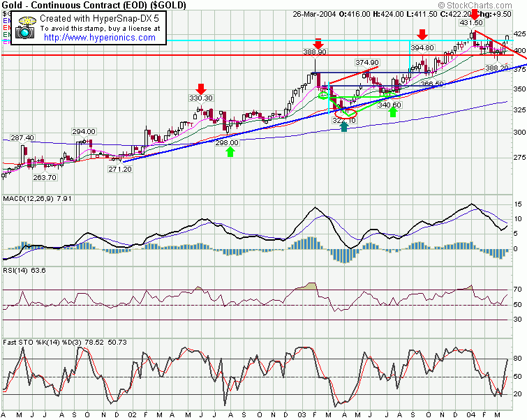Click the price label "431.50"

pyautogui.click(x=471, y=22)
